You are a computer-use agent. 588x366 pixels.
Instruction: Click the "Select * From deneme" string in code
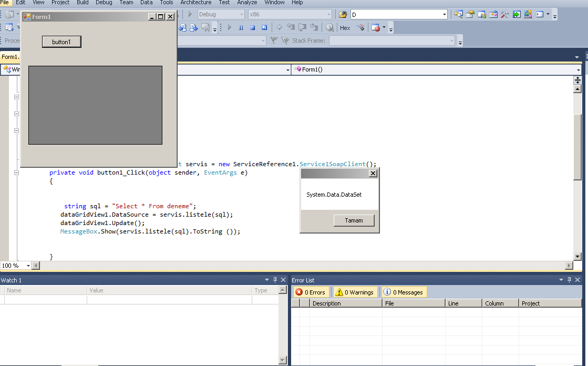pos(152,206)
